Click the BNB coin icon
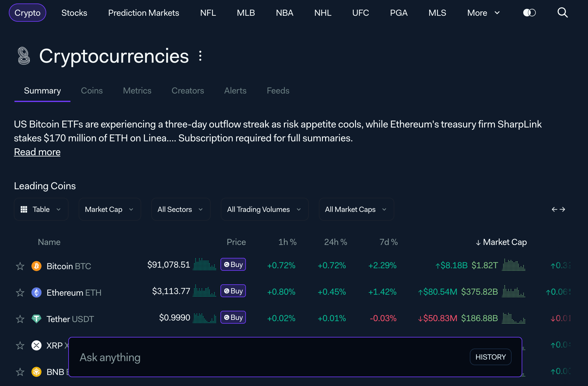Viewport: 588px width, 386px height. point(36,372)
